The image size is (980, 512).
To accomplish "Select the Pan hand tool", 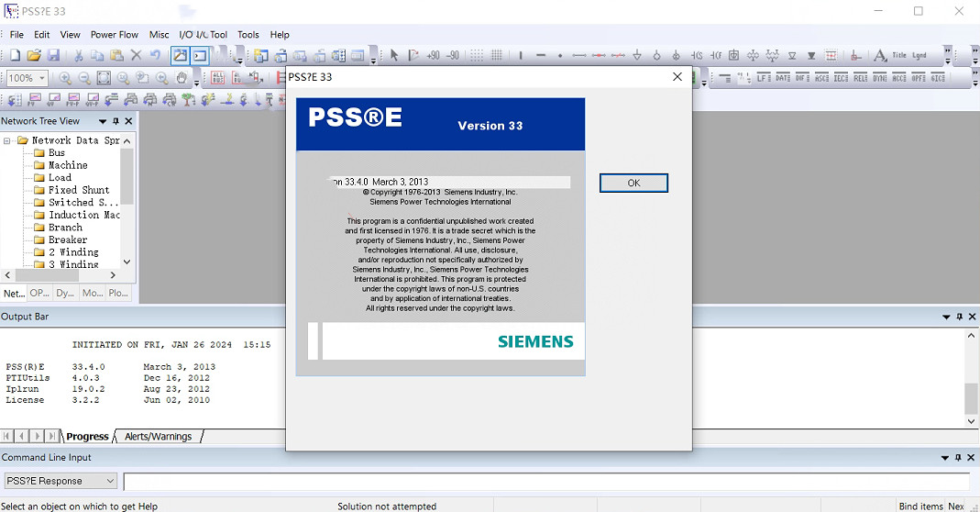I will point(182,78).
